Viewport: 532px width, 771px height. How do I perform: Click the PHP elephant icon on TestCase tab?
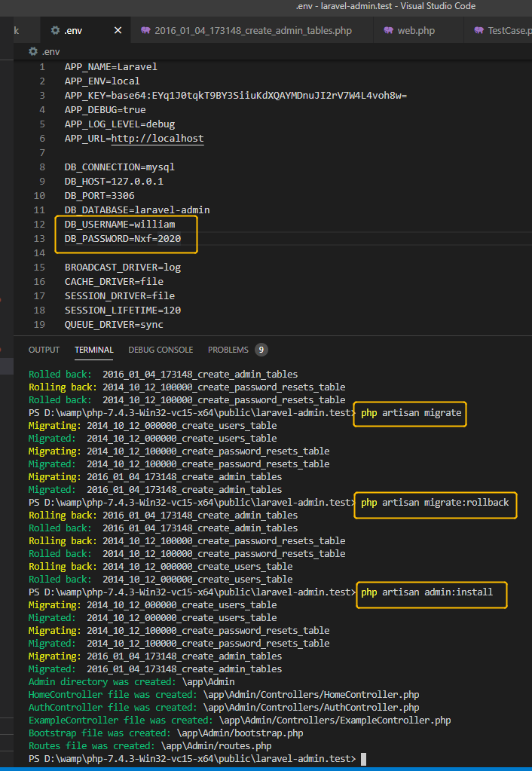[x=479, y=30]
